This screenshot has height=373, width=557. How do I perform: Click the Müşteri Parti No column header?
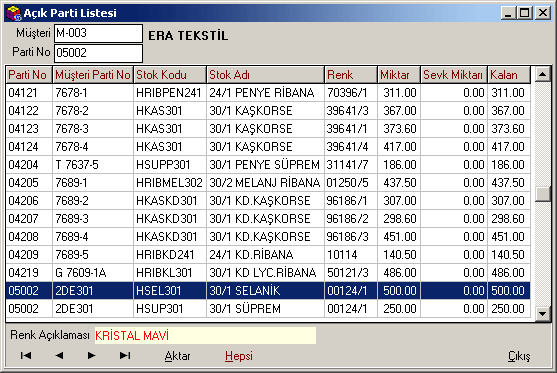(93, 75)
